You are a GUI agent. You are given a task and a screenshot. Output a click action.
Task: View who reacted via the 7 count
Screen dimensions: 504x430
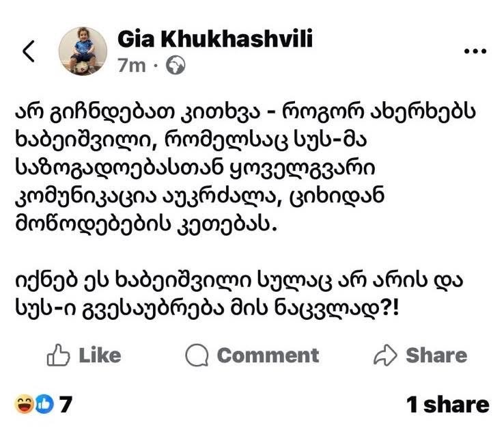66,404
